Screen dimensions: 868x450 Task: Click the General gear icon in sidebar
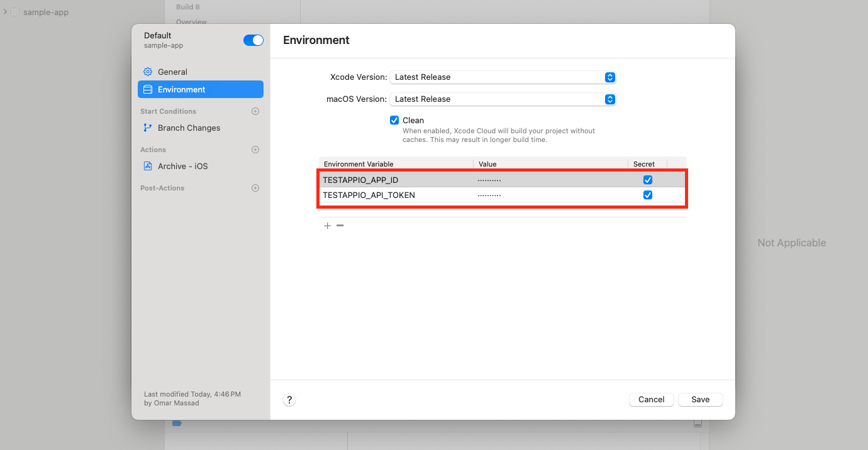pos(148,72)
